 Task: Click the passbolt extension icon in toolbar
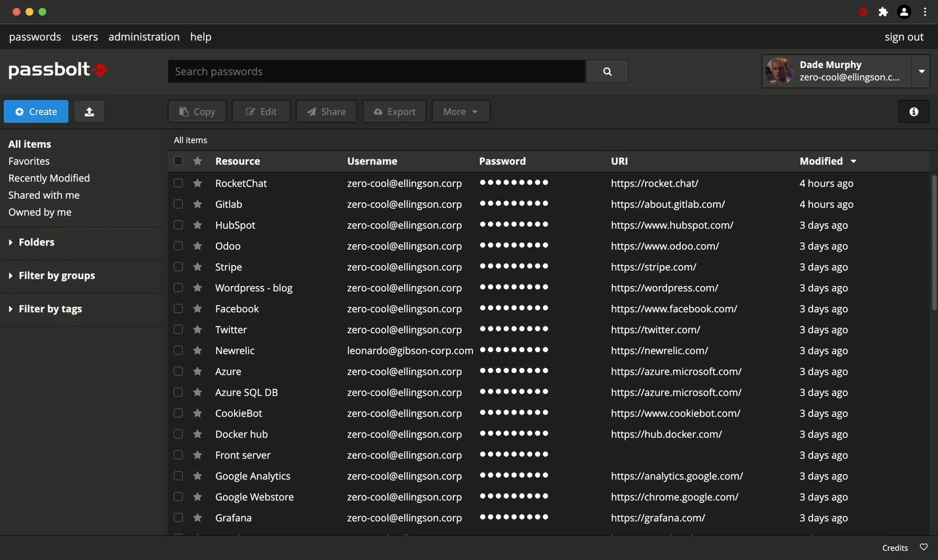click(x=863, y=12)
